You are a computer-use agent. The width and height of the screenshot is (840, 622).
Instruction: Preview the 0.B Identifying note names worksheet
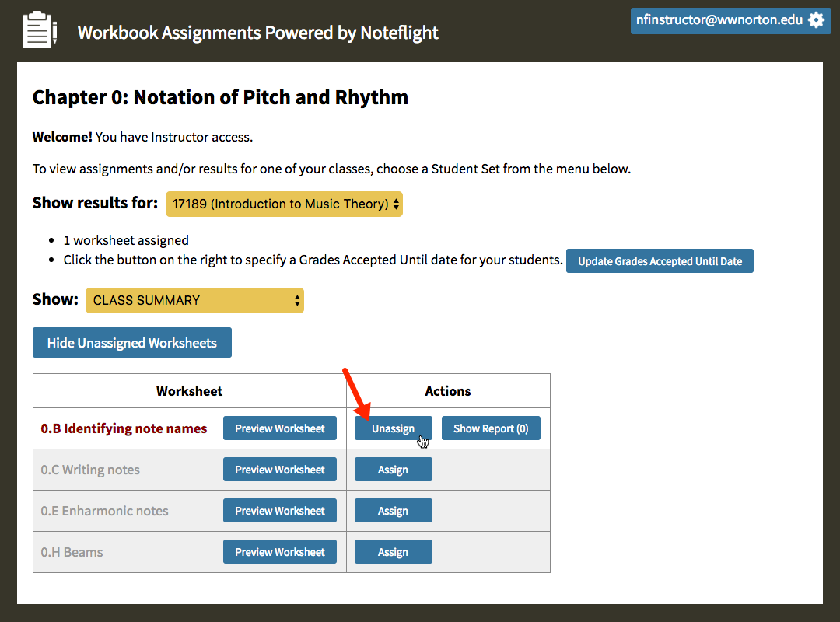point(280,428)
